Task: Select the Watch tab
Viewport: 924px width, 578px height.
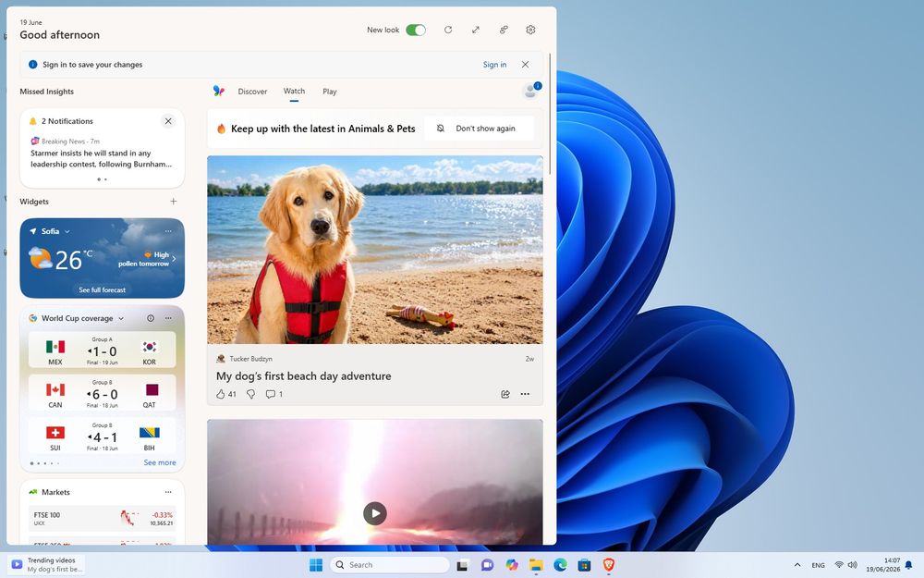Action: click(294, 91)
